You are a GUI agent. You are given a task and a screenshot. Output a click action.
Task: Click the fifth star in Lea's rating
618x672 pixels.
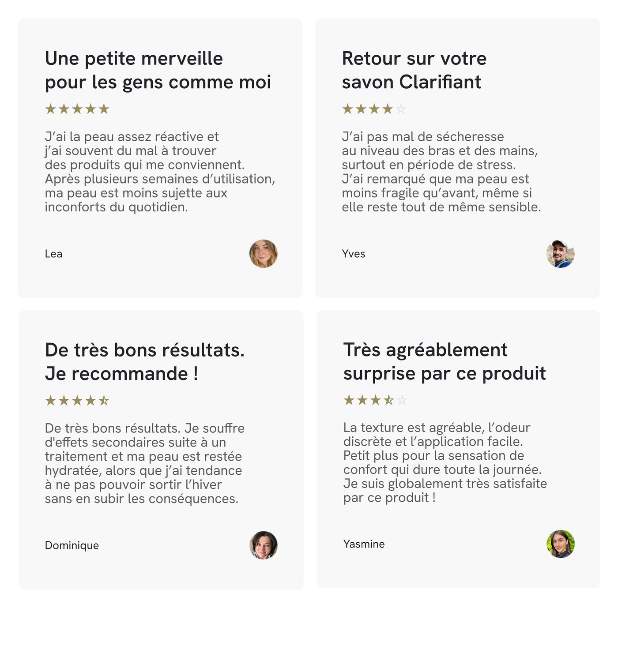pos(104,109)
